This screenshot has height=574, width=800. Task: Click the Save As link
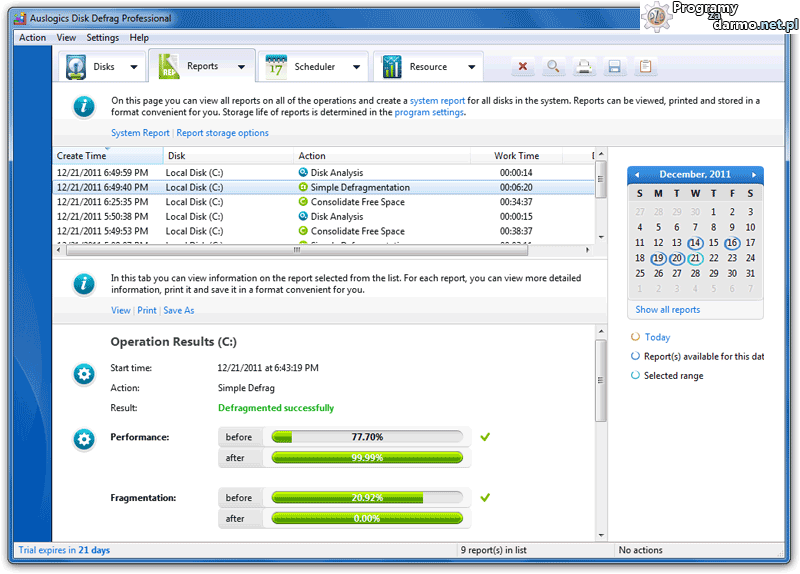coord(179,311)
